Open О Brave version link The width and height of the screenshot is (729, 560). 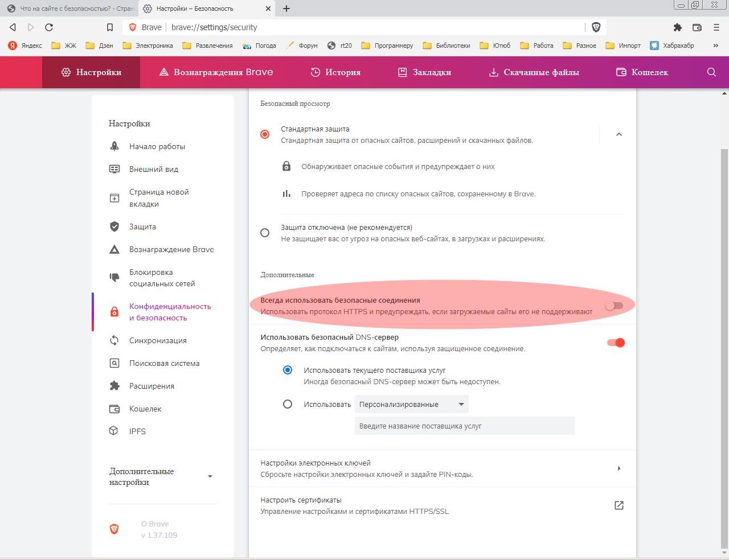(159, 530)
